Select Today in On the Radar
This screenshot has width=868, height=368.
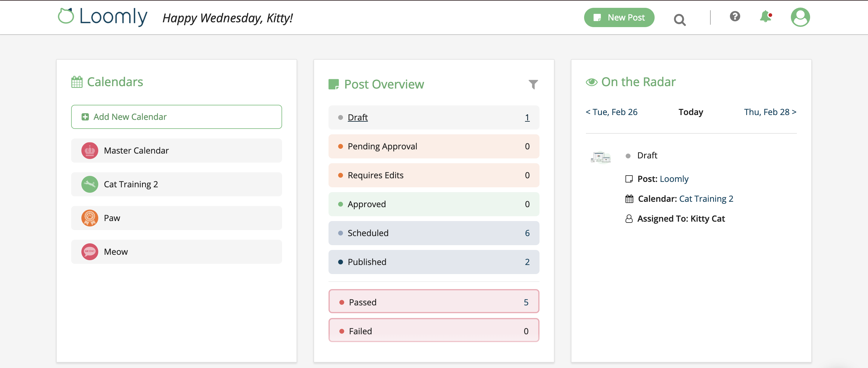tap(690, 112)
